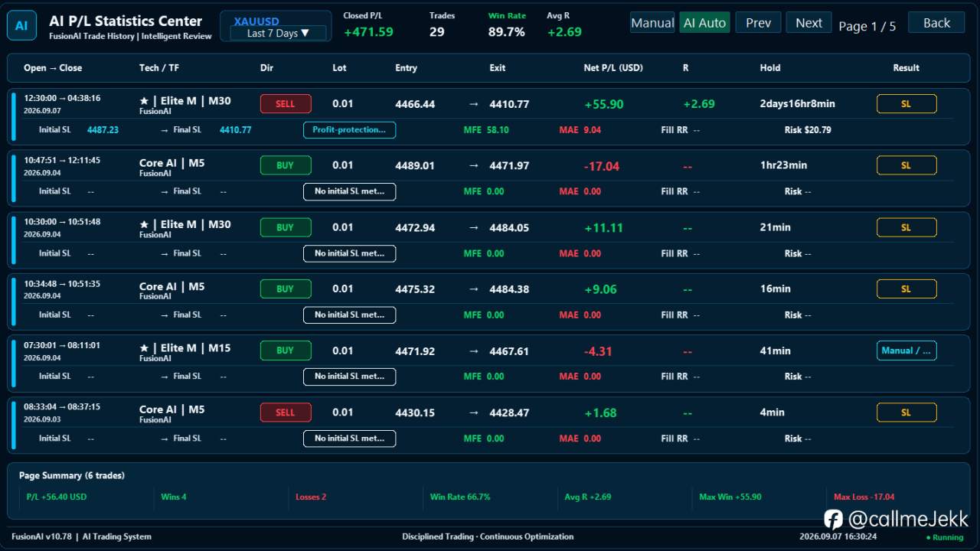Click the MAE value 9.04

point(592,130)
